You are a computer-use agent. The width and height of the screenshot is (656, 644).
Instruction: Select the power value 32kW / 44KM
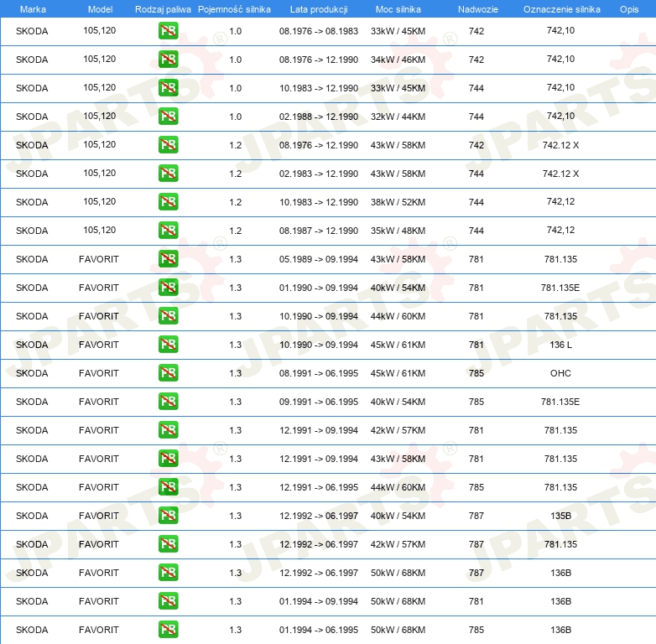[x=398, y=117]
